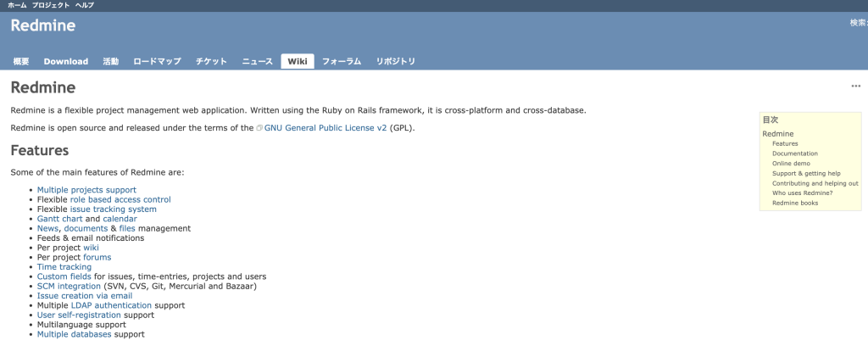Open Multiple projects support link

[86, 190]
